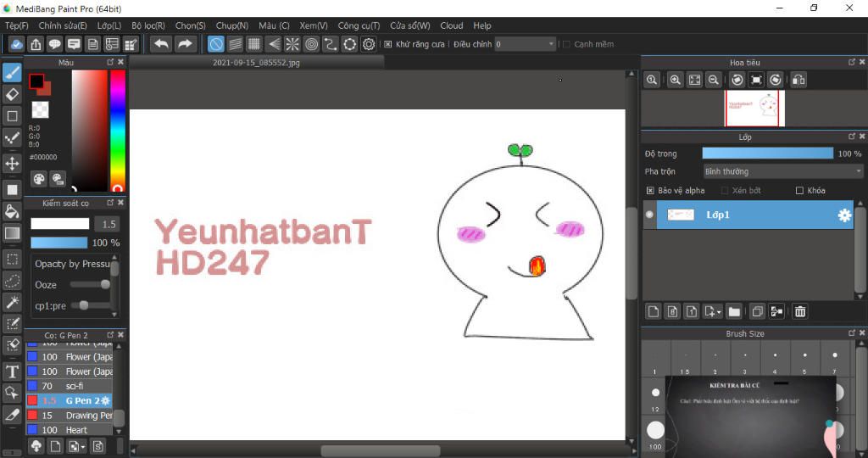Open color palette icon under swatches
The image size is (868, 458).
(x=39, y=179)
